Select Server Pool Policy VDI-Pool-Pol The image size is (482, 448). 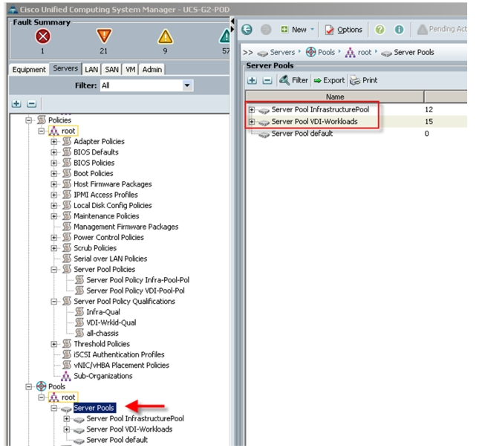136,290
